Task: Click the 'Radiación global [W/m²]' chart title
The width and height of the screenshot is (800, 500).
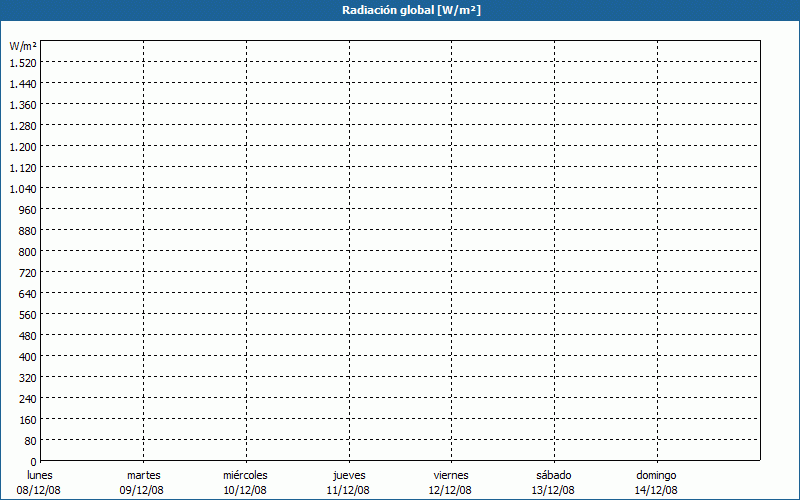Action: point(399,10)
